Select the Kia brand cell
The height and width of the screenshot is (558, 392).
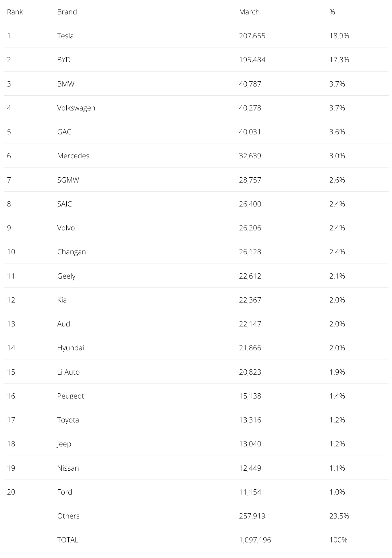click(62, 300)
